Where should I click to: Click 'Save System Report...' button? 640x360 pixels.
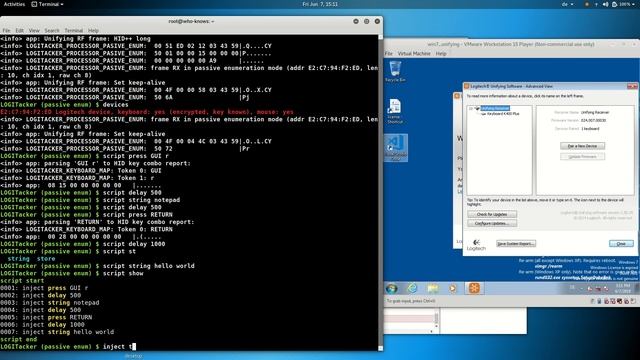[516, 244]
